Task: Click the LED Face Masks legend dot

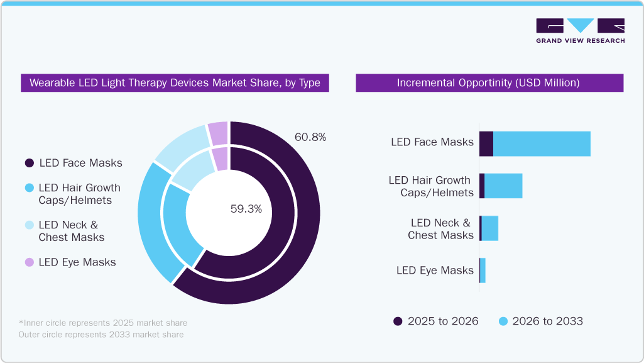Action: (30, 163)
